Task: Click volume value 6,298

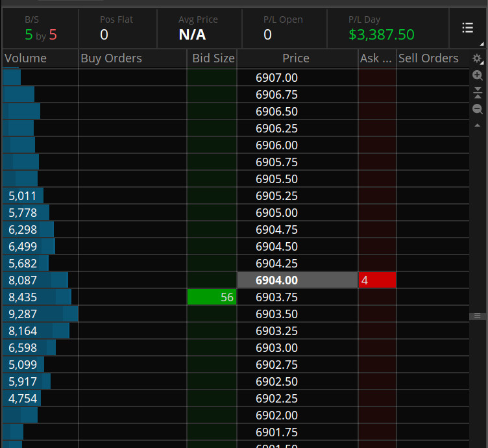Action: pyautogui.click(x=23, y=229)
